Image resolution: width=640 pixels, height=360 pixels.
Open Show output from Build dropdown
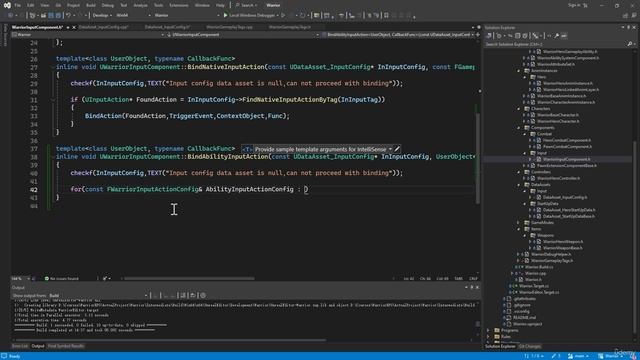pyautogui.click(x=98, y=296)
